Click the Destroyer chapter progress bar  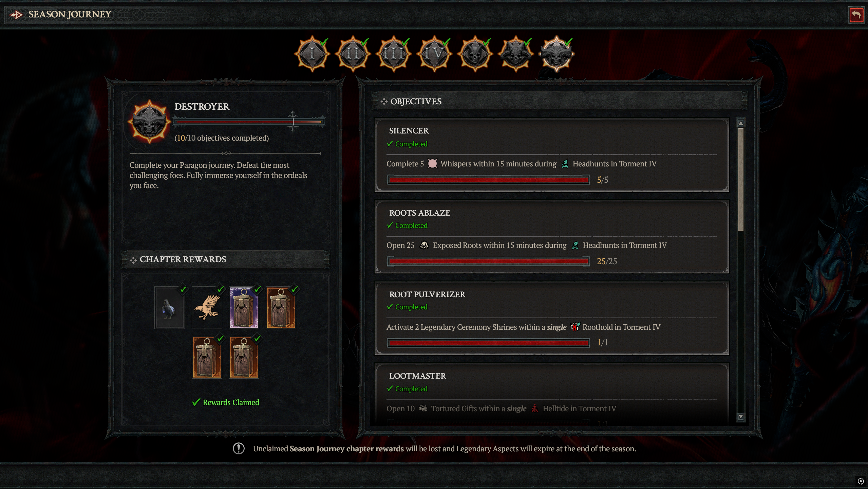coord(249,122)
